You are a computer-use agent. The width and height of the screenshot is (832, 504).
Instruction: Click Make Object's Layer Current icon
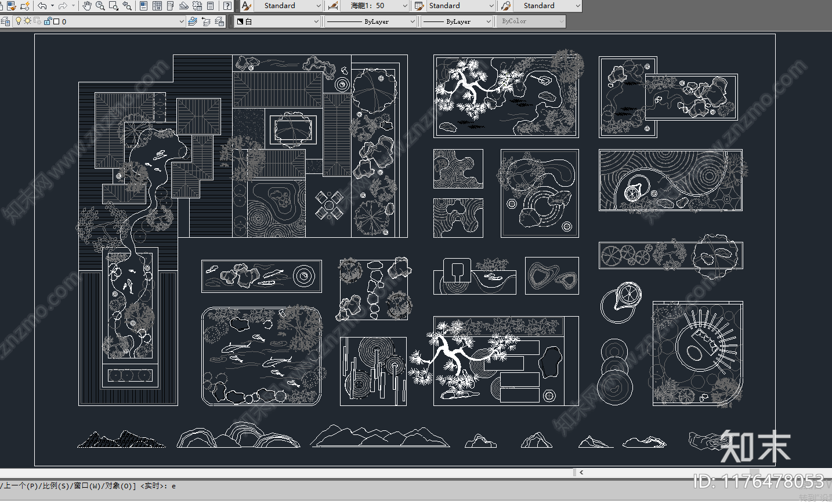click(193, 21)
